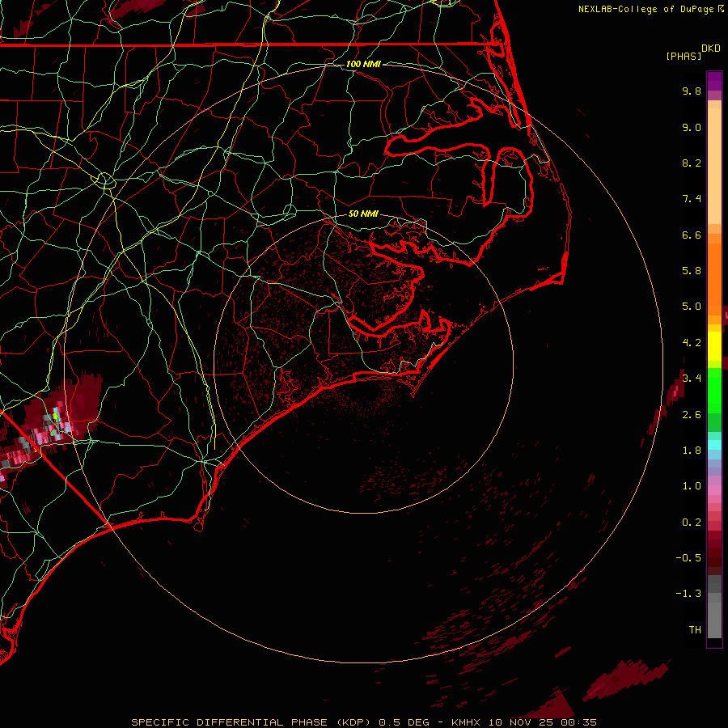
Task: Click the 50 NMI range ring label
Action: click(363, 214)
